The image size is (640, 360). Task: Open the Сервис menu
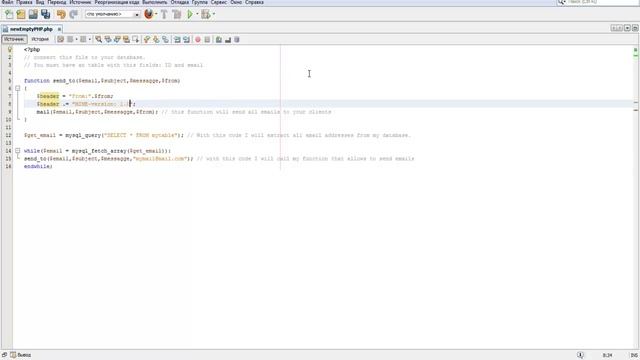tap(219, 2)
